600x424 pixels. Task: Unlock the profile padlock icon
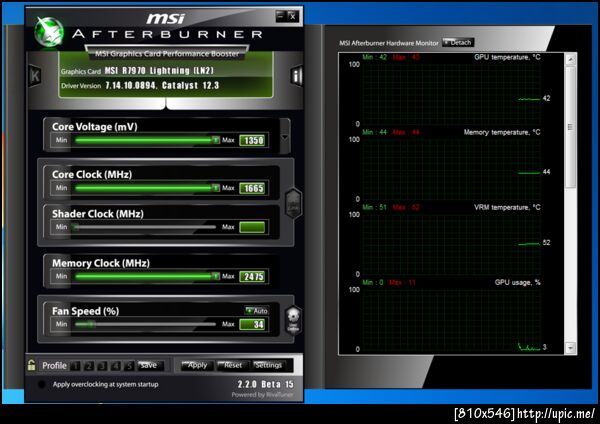(31, 365)
